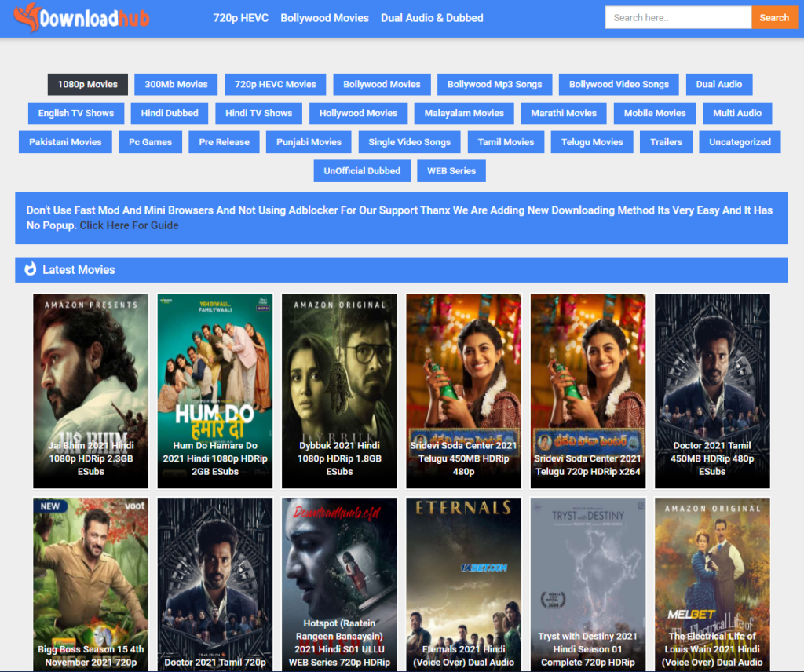Select Multi Audio category
Screen dimensions: 804x672
(x=737, y=113)
